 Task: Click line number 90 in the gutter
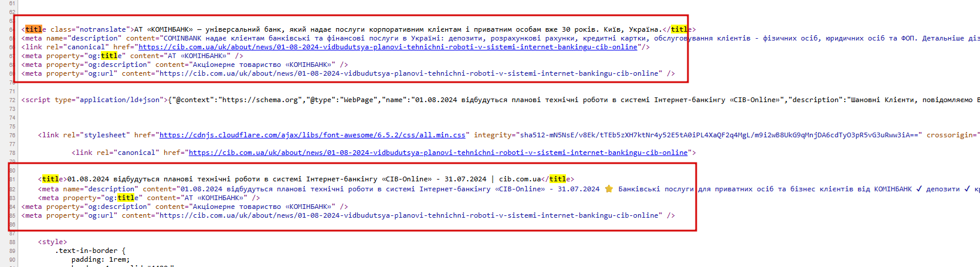click(12, 260)
